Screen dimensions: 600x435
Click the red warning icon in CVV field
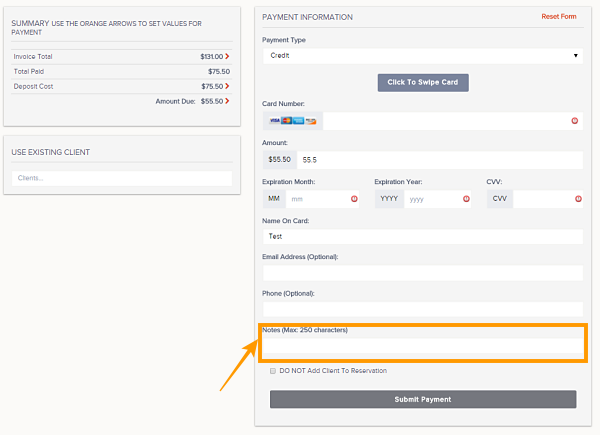(578, 199)
